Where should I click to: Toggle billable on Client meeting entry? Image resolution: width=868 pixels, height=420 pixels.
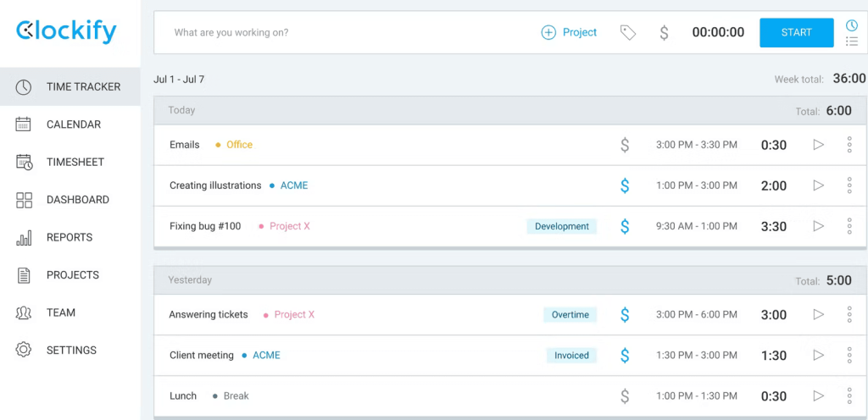pos(625,356)
